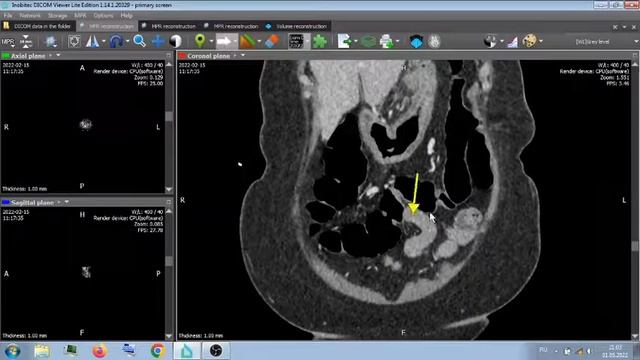Maximize the Sagittal plane panel
The image size is (640, 360).
click(169, 202)
